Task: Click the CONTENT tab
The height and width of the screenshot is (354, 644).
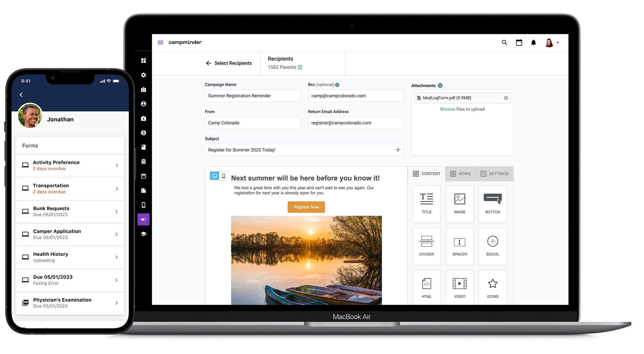Action: (x=427, y=174)
